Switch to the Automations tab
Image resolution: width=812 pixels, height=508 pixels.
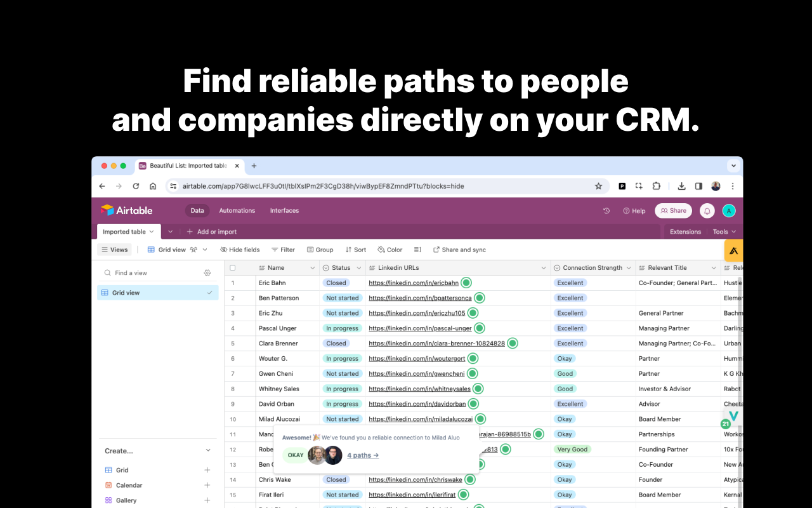[237, 211]
